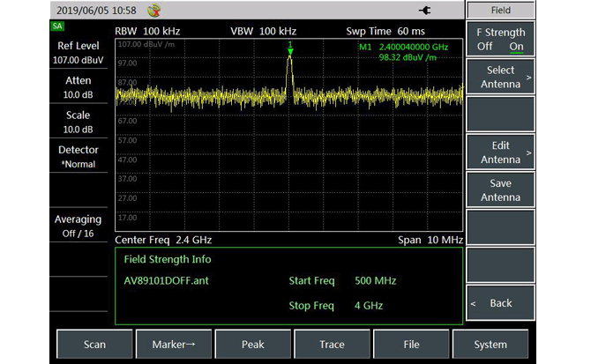
Task: Open the Scan menu
Action: click(94, 345)
